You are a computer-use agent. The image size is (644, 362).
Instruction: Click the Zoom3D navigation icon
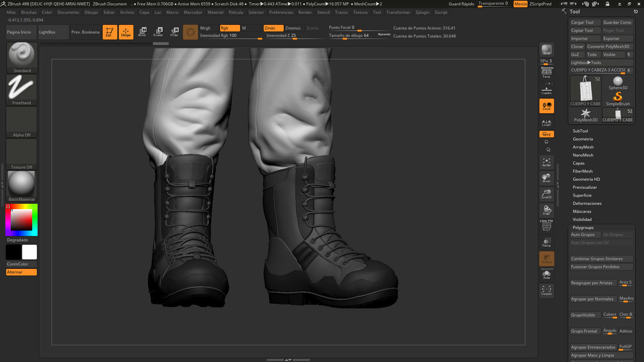point(546,194)
